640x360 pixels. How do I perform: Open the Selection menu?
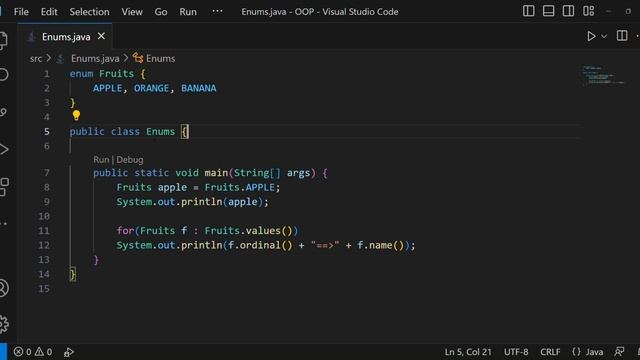click(x=89, y=12)
